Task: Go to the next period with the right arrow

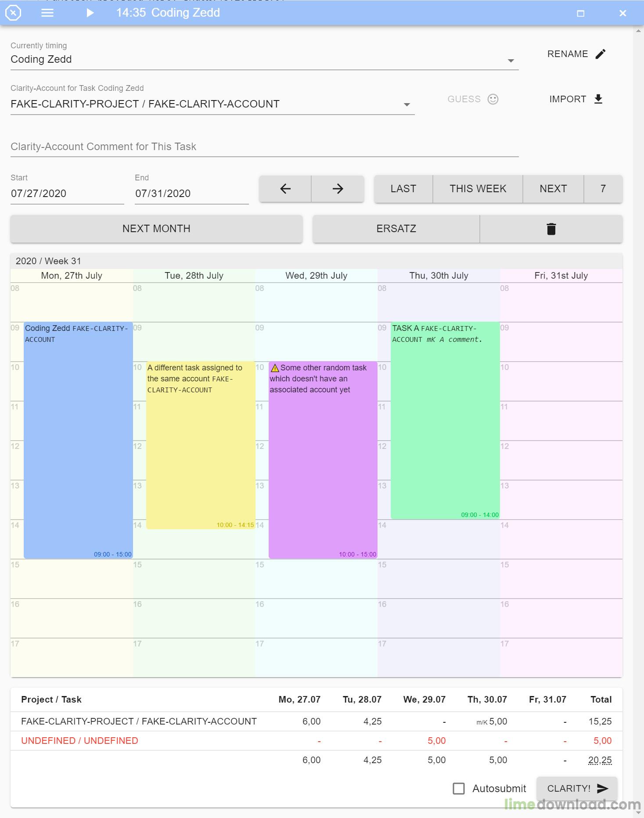Action: pos(338,189)
